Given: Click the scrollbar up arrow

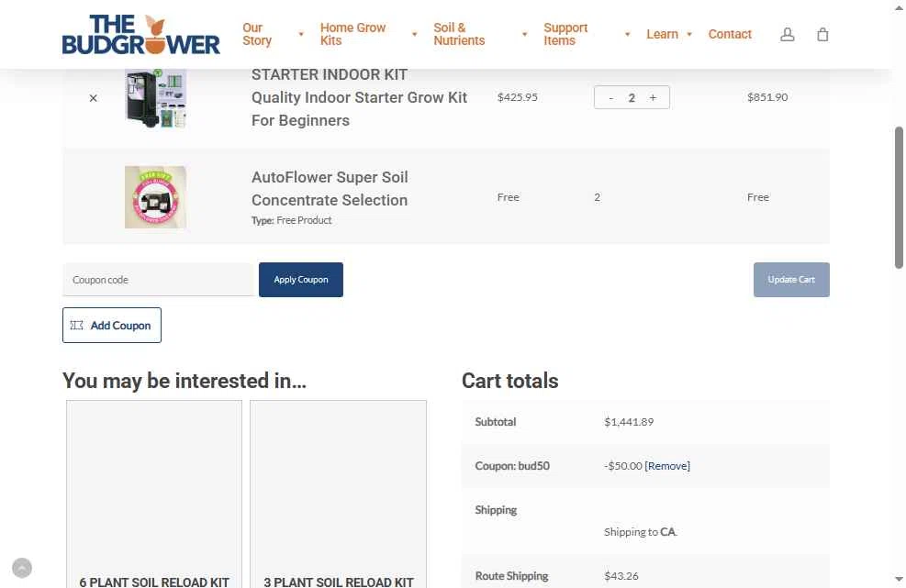Looking at the screenshot, I should point(899,7).
